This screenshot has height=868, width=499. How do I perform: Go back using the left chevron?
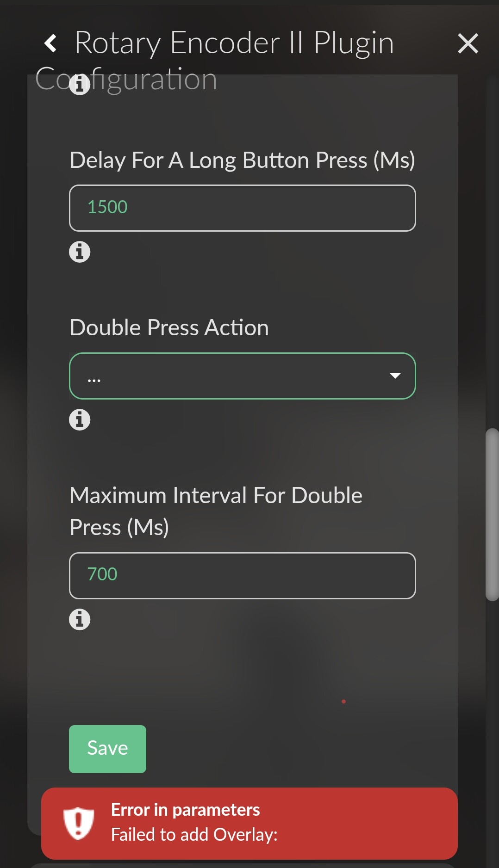(x=50, y=43)
